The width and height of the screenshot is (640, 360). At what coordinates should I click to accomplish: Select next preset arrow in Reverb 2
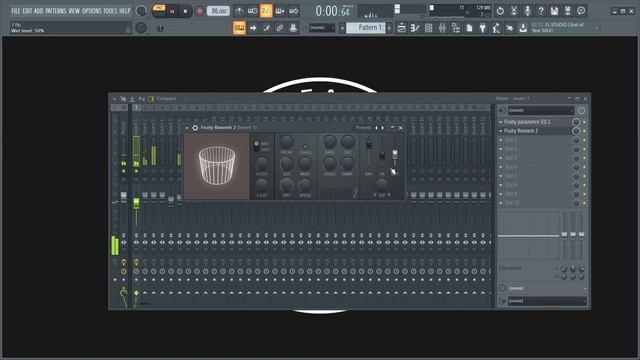pos(383,128)
